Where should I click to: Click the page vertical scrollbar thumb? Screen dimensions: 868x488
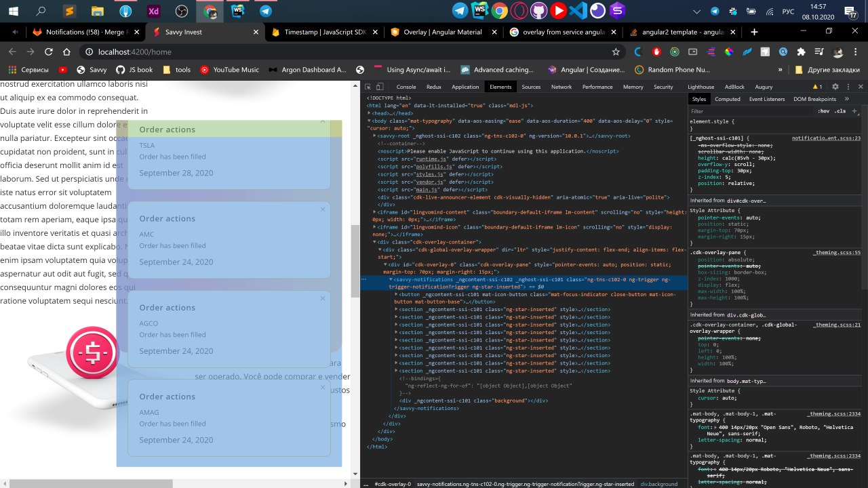click(x=355, y=261)
